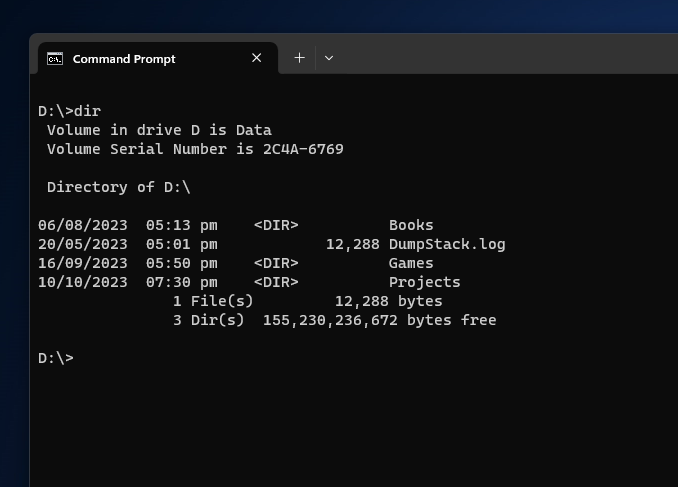Screen dimensions: 678x487
Task: Open a new tab with plus button
Action: pos(299,58)
